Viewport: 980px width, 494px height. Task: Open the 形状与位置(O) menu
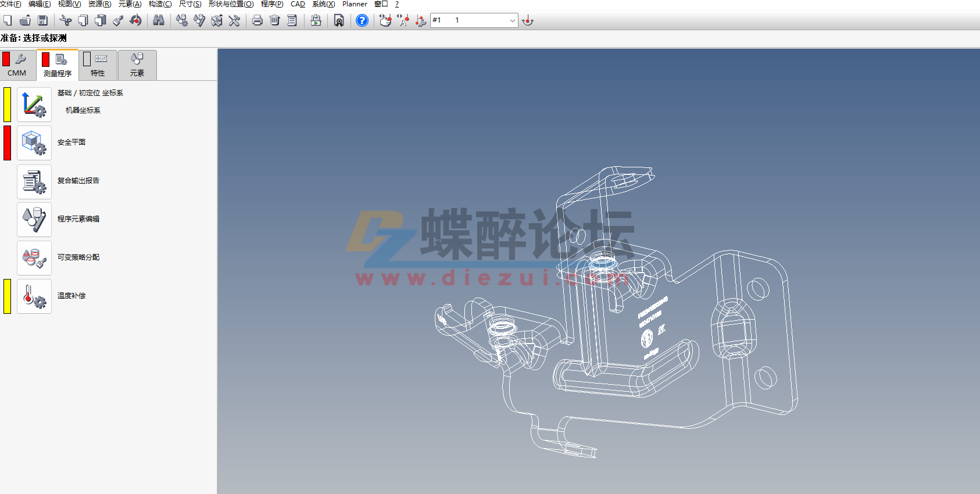point(231,4)
